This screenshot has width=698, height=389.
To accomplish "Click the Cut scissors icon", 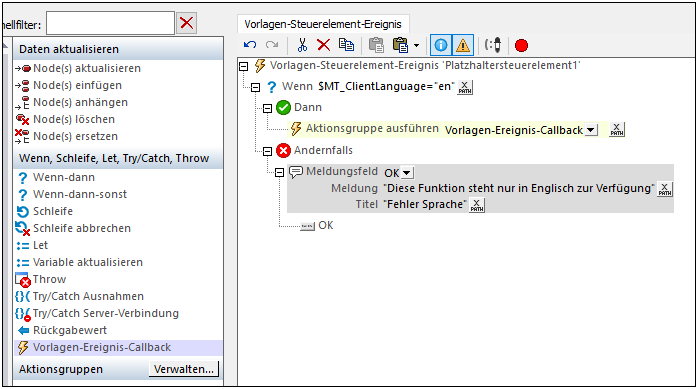I will pyautogui.click(x=302, y=45).
